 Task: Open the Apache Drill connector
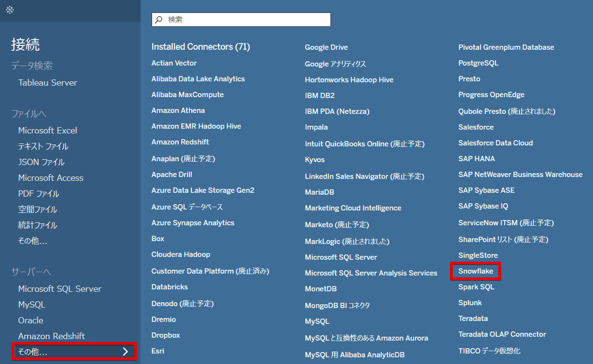pyautogui.click(x=172, y=175)
